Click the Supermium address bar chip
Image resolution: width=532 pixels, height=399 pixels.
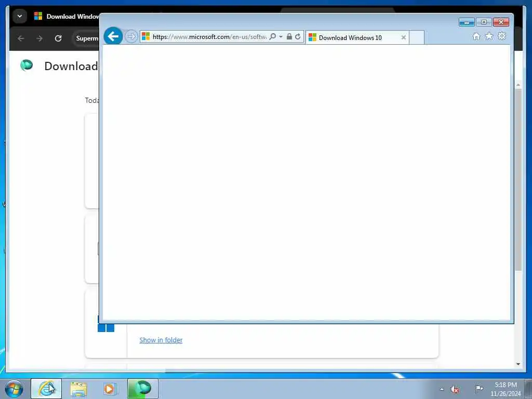coord(87,38)
